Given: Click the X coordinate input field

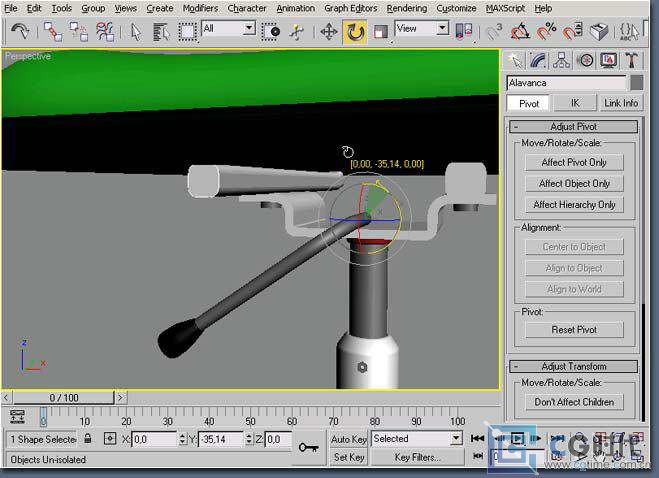Looking at the screenshot, I should click(155, 439).
